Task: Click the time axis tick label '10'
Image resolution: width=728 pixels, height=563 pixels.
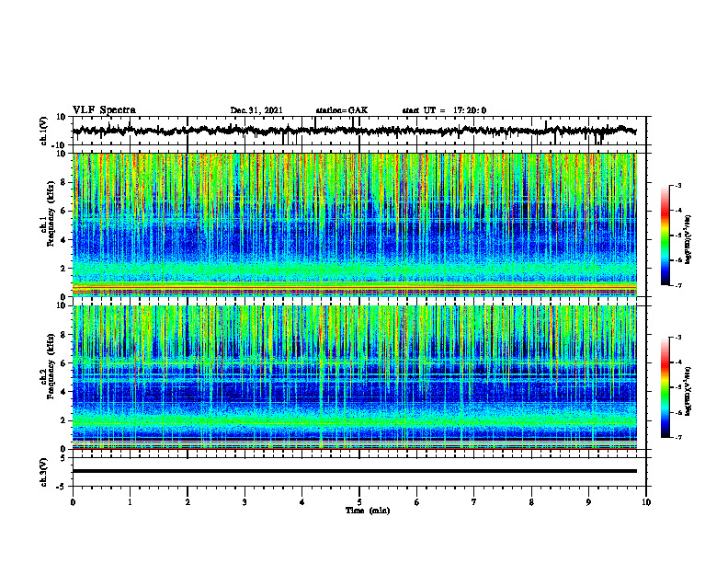Action: (x=646, y=502)
